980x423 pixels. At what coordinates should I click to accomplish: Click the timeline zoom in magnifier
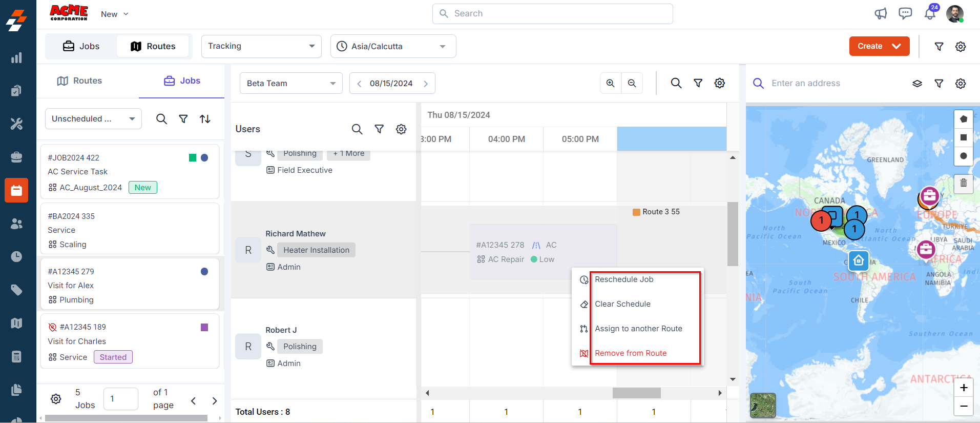610,83
